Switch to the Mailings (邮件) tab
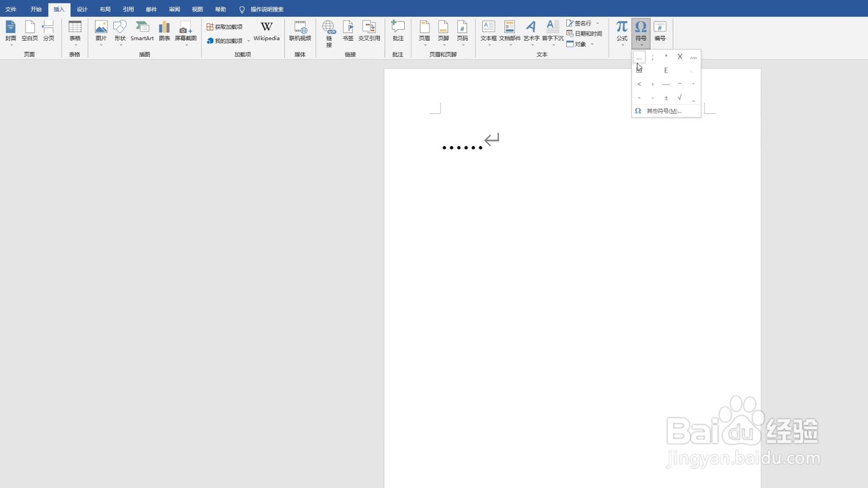The width and height of the screenshot is (868, 488). point(151,9)
